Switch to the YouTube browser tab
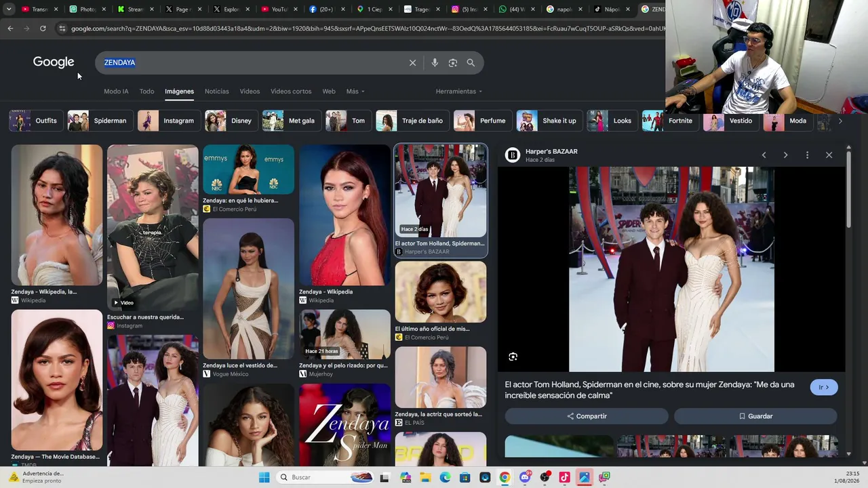The width and height of the screenshot is (868, 488). (275, 9)
